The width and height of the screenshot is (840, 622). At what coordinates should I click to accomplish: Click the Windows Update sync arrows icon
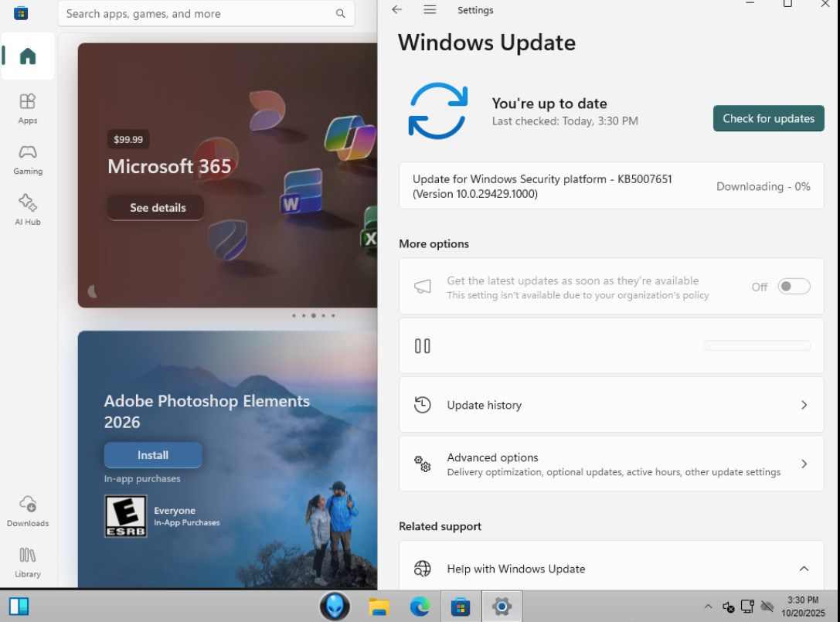437,111
